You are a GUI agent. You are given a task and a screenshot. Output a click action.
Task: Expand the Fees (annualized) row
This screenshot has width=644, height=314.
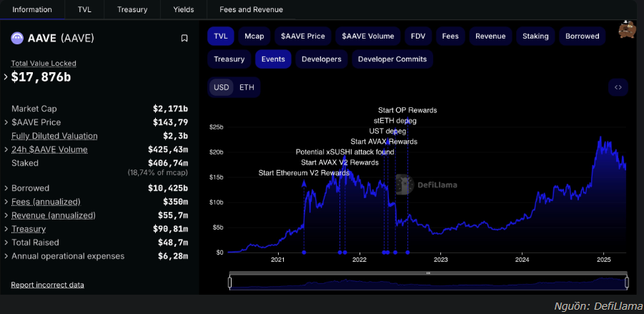click(x=6, y=202)
